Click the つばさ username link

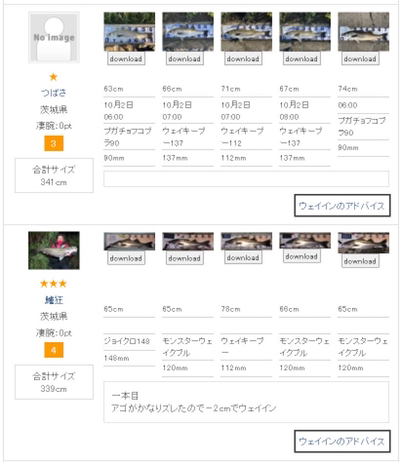[54, 93]
